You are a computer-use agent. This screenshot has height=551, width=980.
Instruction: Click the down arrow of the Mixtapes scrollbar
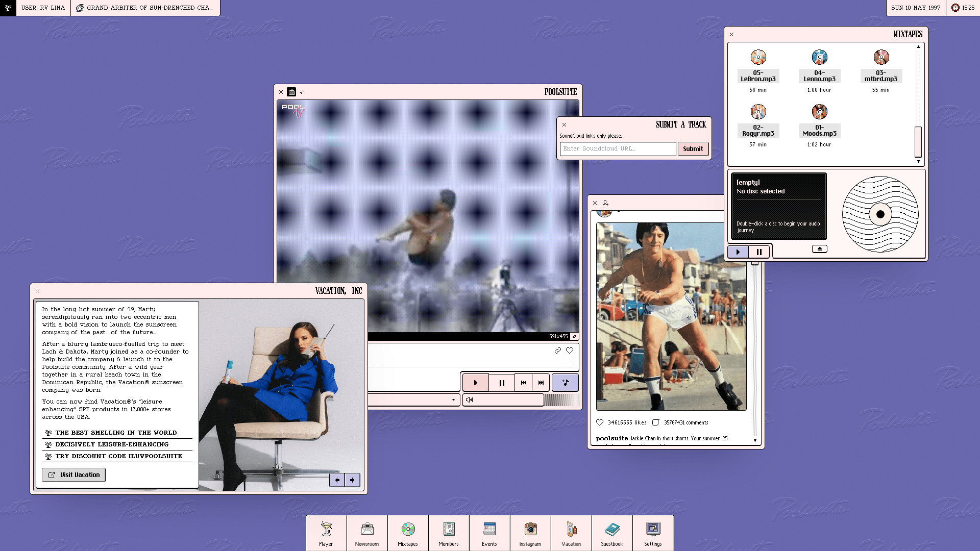[x=918, y=161]
